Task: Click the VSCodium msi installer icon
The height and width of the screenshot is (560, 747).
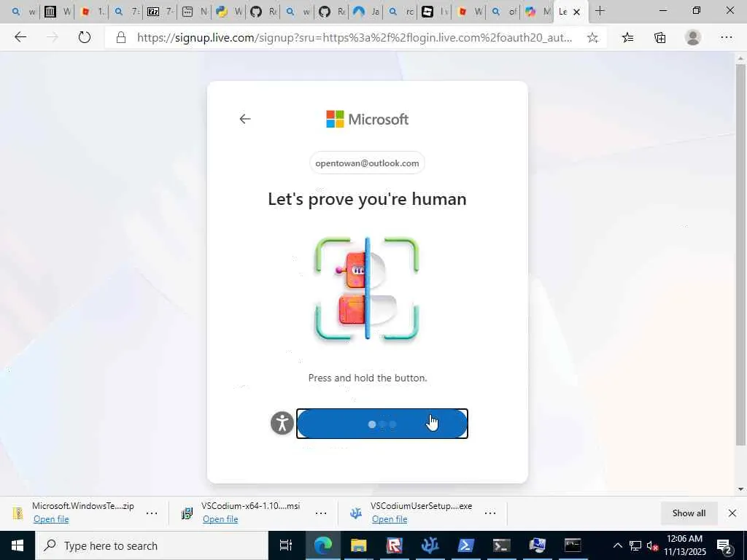Action: [187, 513]
